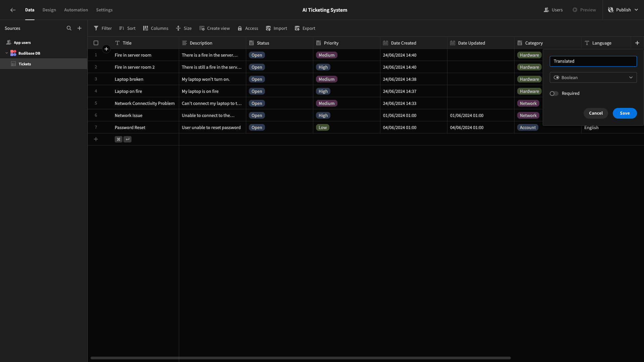Open the Sort options
Viewport: 644px width, 362px height.
tap(127, 28)
